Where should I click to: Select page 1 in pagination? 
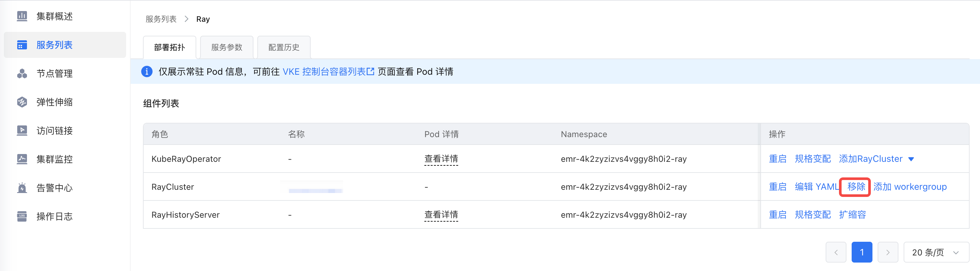coord(862,252)
